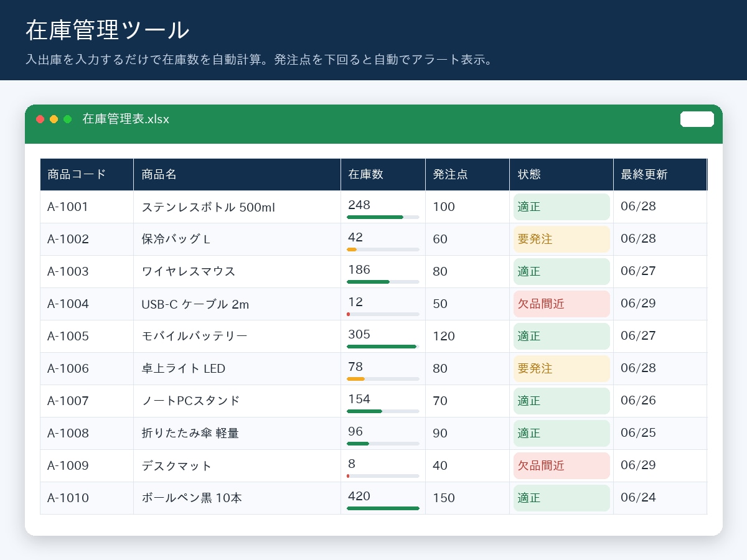Click the ノートPCスタンド product name
The image size is (747, 560).
coord(190,401)
